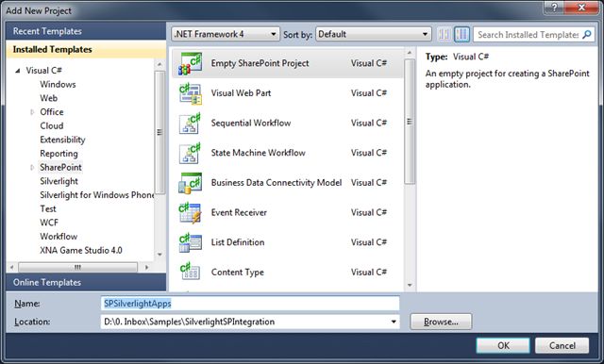The width and height of the screenshot is (604, 364).
Task: Select the Web category
Action: [x=48, y=98]
